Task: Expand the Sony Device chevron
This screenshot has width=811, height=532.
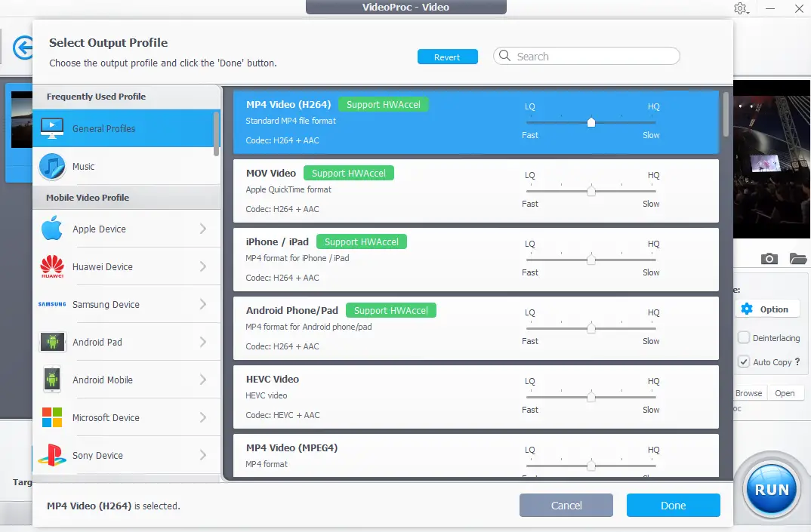Action: coord(203,455)
